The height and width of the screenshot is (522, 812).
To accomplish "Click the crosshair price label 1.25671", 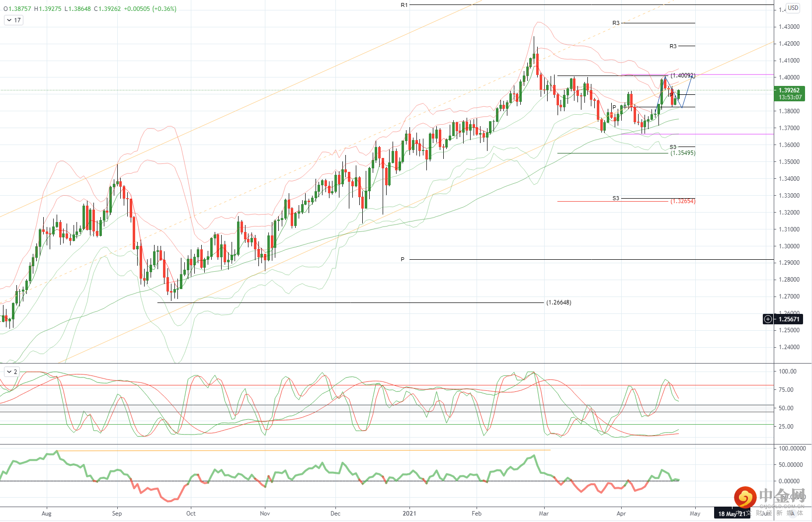I will pyautogui.click(x=789, y=319).
